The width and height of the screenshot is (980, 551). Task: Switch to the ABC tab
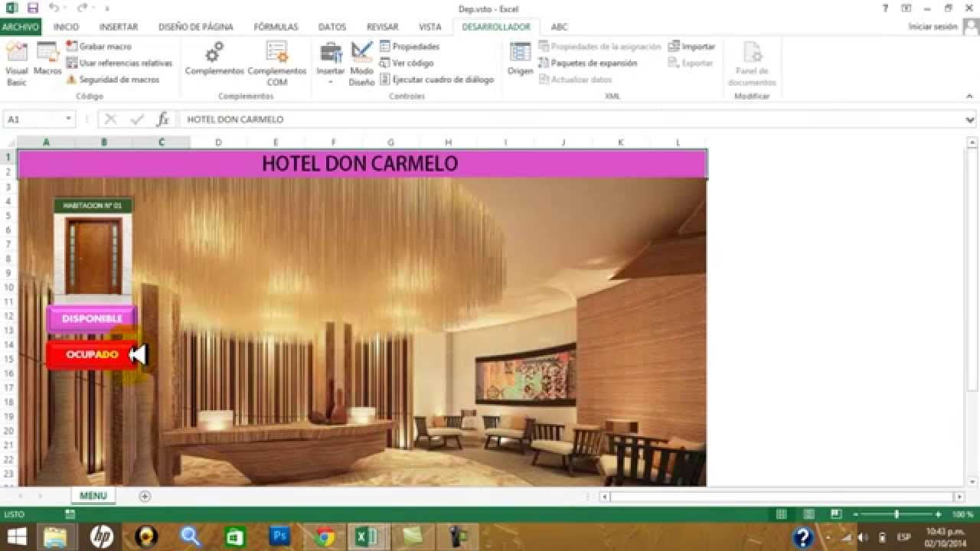point(560,27)
